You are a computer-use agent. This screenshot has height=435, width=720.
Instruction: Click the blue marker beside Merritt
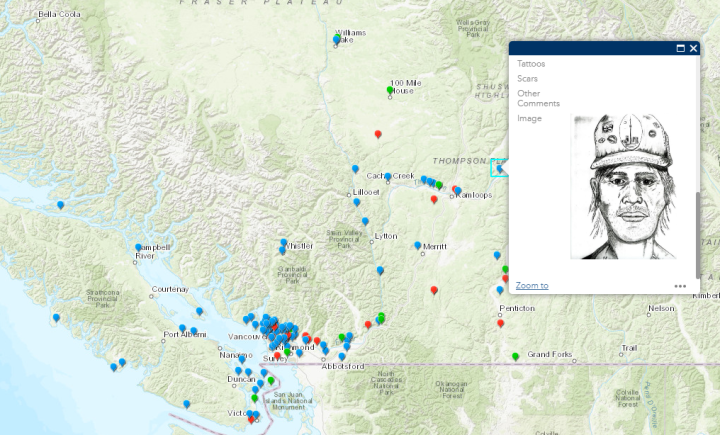pyautogui.click(x=418, y=245)
